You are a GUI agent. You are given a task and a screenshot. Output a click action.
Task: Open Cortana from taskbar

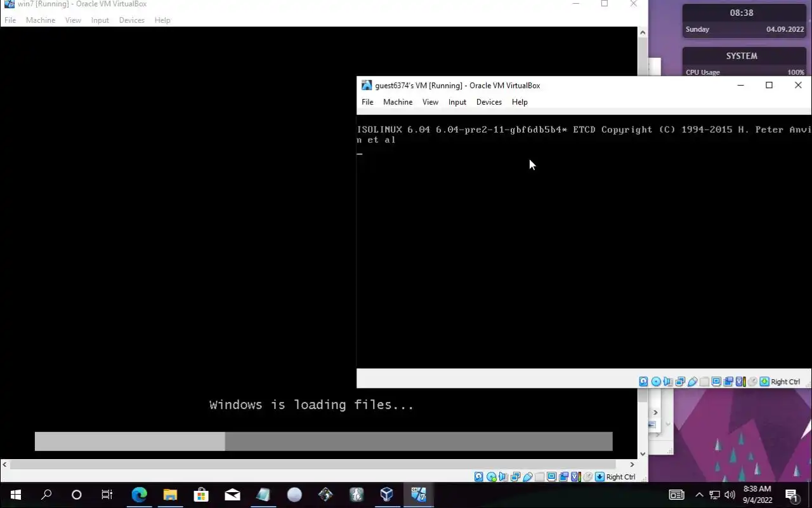tap(77, 495)
